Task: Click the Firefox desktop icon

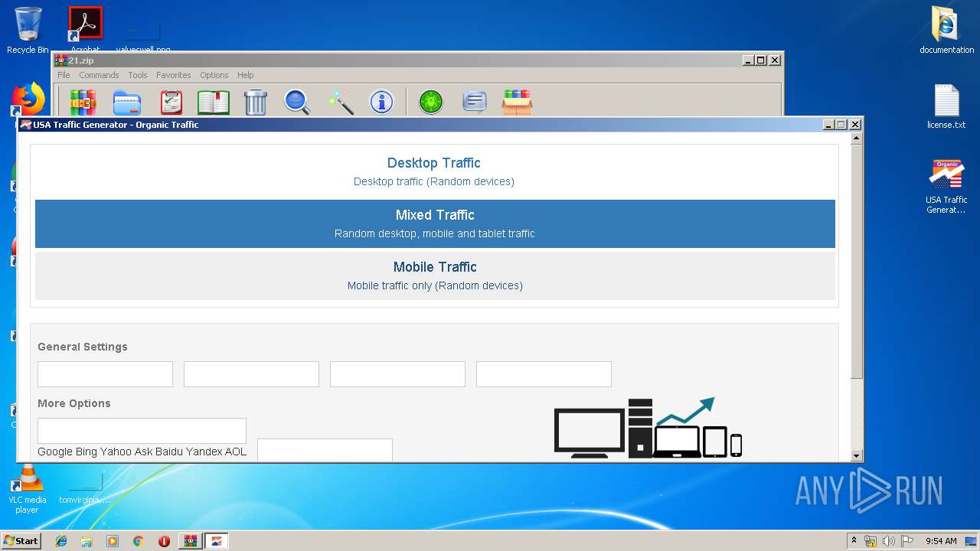Action: tap(28, 99)
